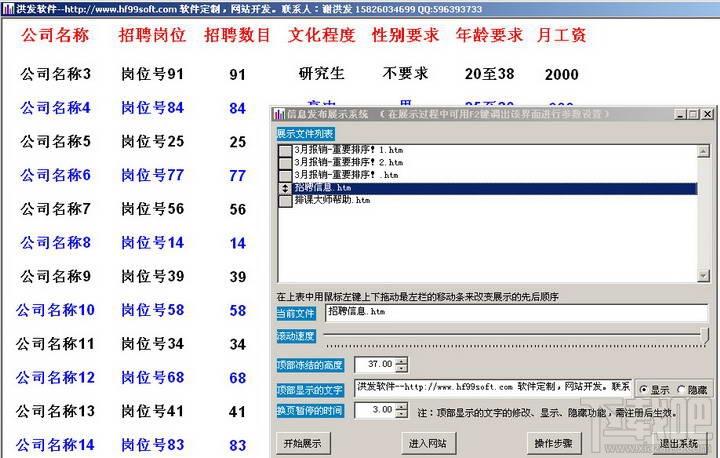Screen dimensions: 720x458
Task: Click salary cell 2000
Action: 562,74
